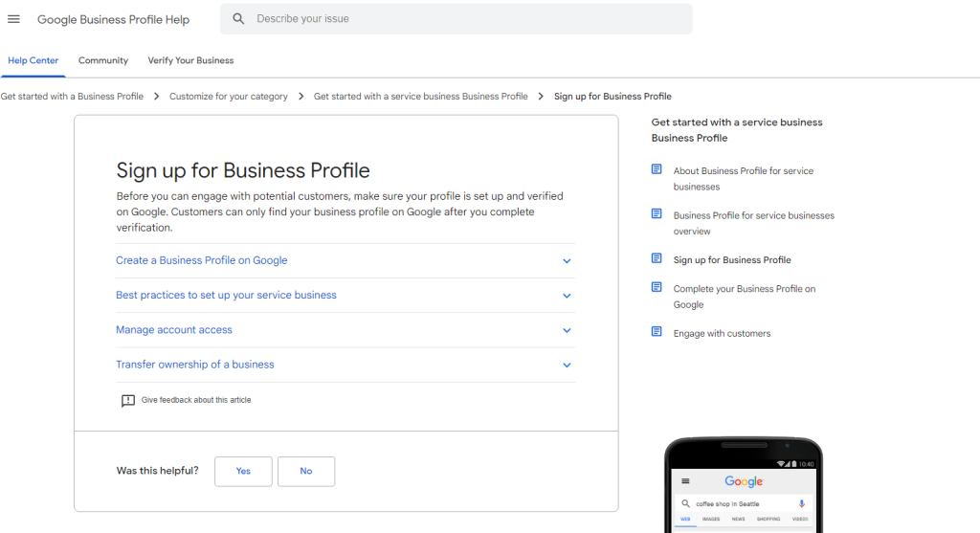Open Business Profile for service businesses overview

coord(754,223)
